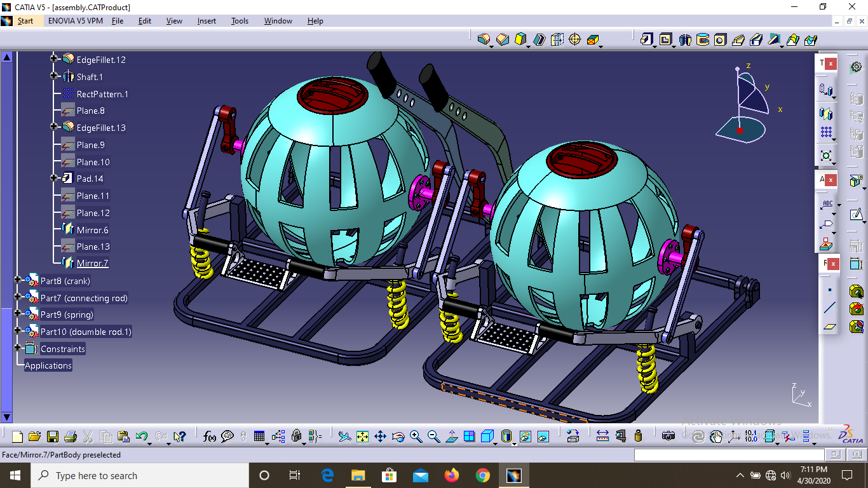
Task: Open a file with the folder icon
Action: (x=35, y=437)
